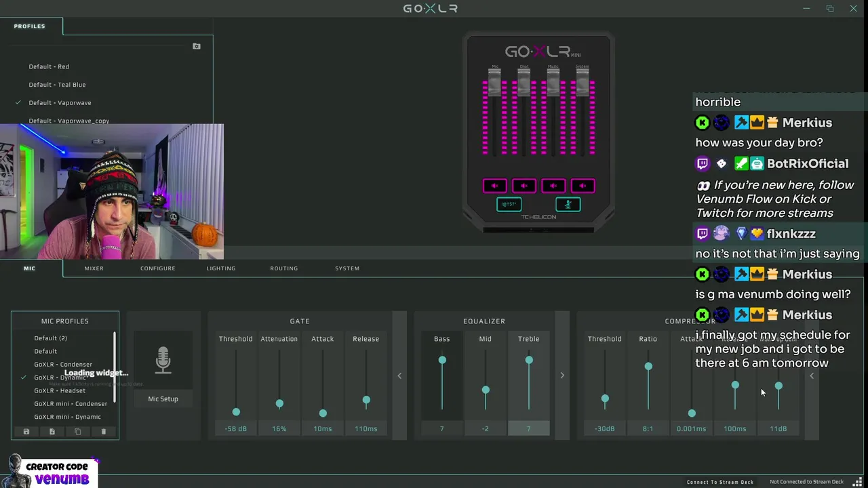The image size is (868, 488).
Task: Click the delete mic profile trash icon
Action: coord(104,432)
